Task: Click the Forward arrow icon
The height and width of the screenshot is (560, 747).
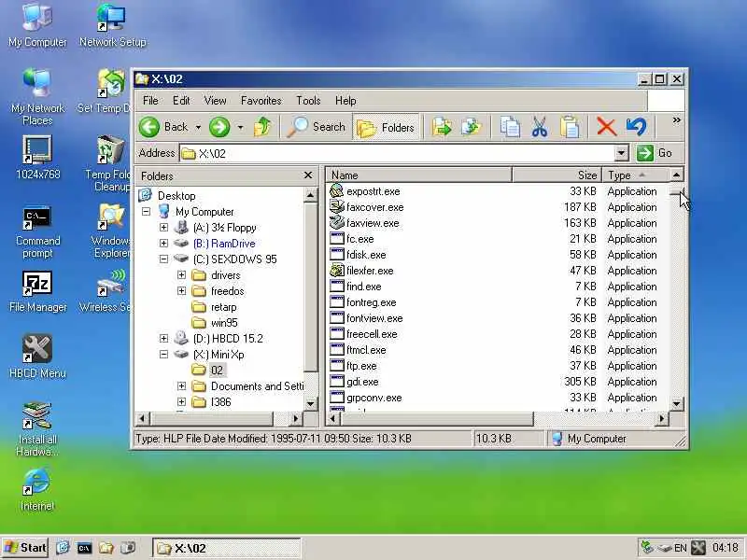Action: point(219,127)
